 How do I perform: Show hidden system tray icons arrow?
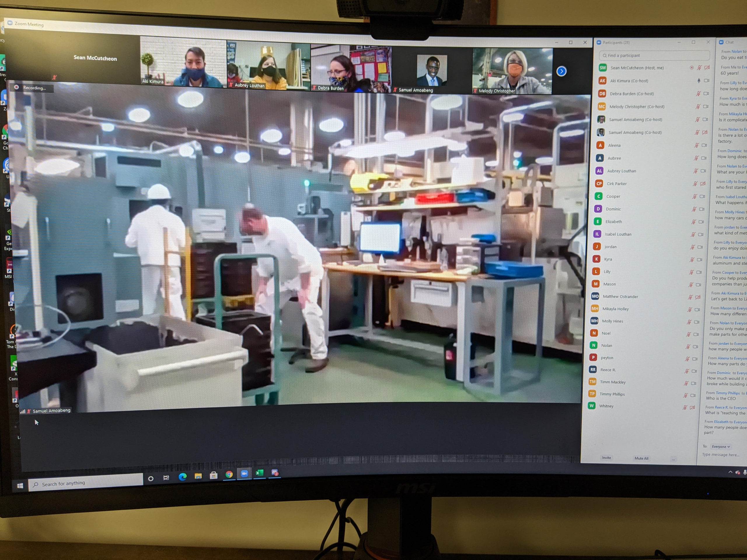pos(730,472)
